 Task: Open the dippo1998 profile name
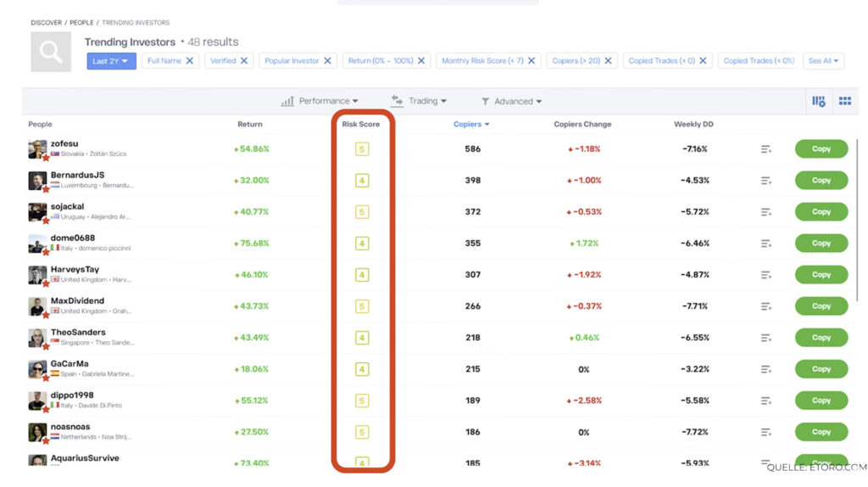tap(72, 395)
